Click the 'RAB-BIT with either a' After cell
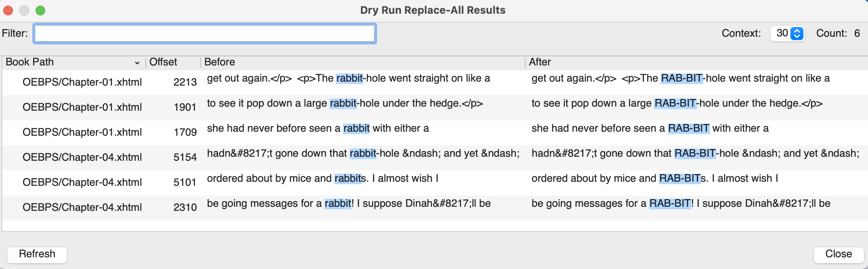Viewport: 868px width, 269px height. point(650,128)
